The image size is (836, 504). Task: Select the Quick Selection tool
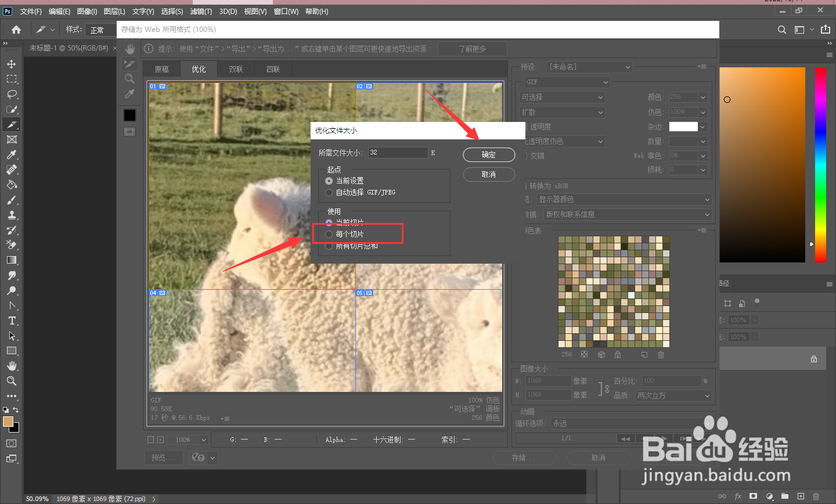[12, 109]
